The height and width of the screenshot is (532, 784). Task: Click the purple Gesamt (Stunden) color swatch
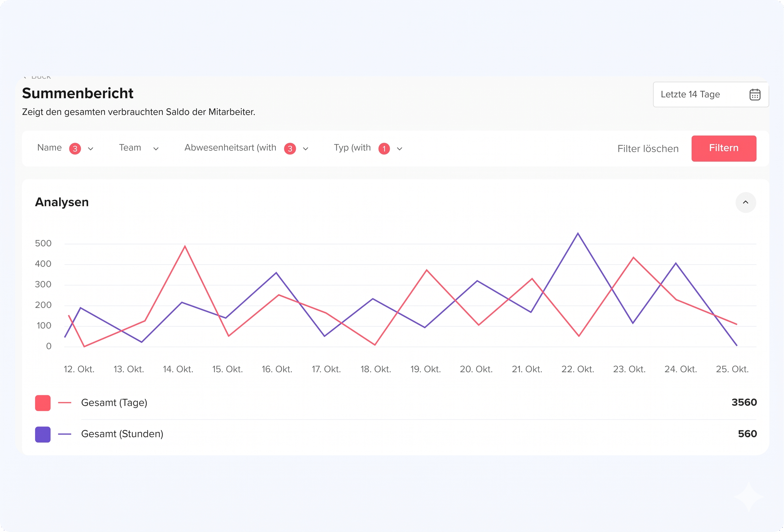[x=43, y=434]
